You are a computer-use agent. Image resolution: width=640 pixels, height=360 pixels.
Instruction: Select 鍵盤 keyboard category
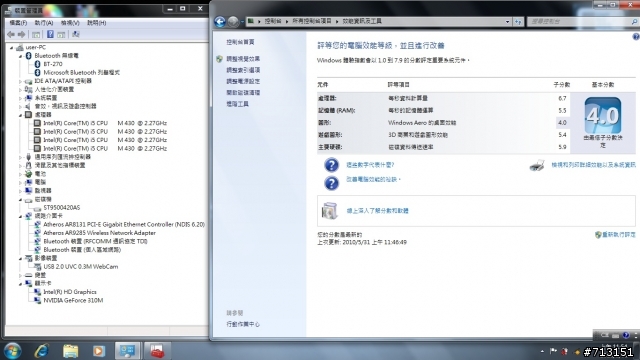point(40,275)
